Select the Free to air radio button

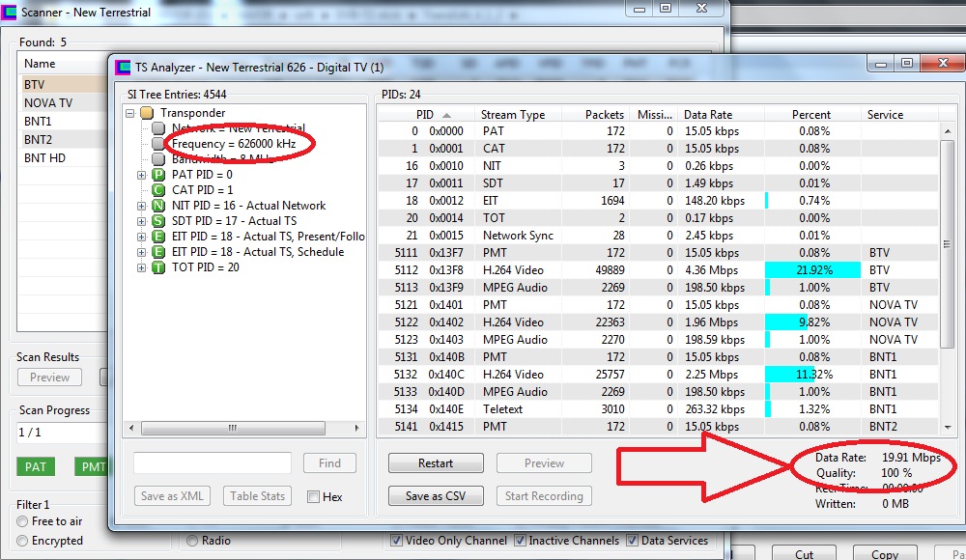point(22,521)
